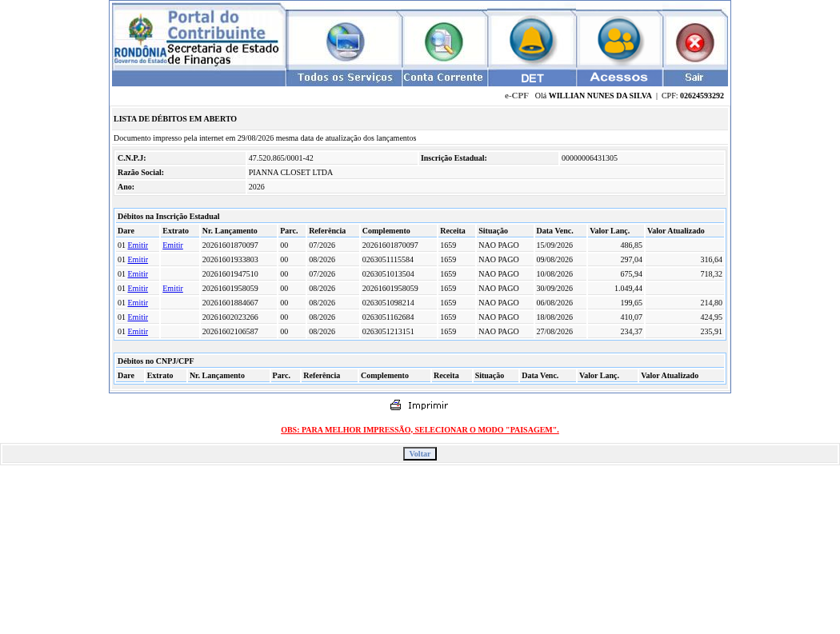Open the DET bell notification icon

(531, 40)
